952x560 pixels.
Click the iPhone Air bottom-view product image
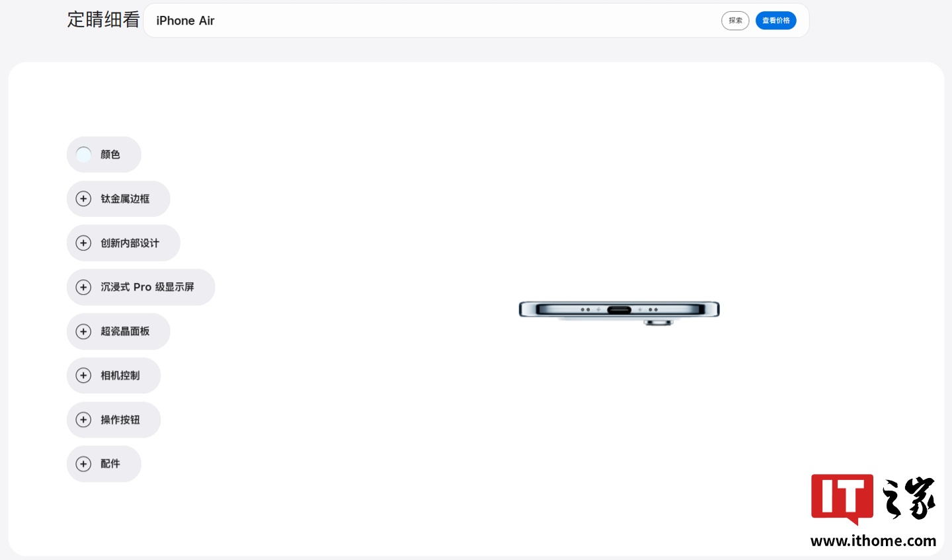619,313
